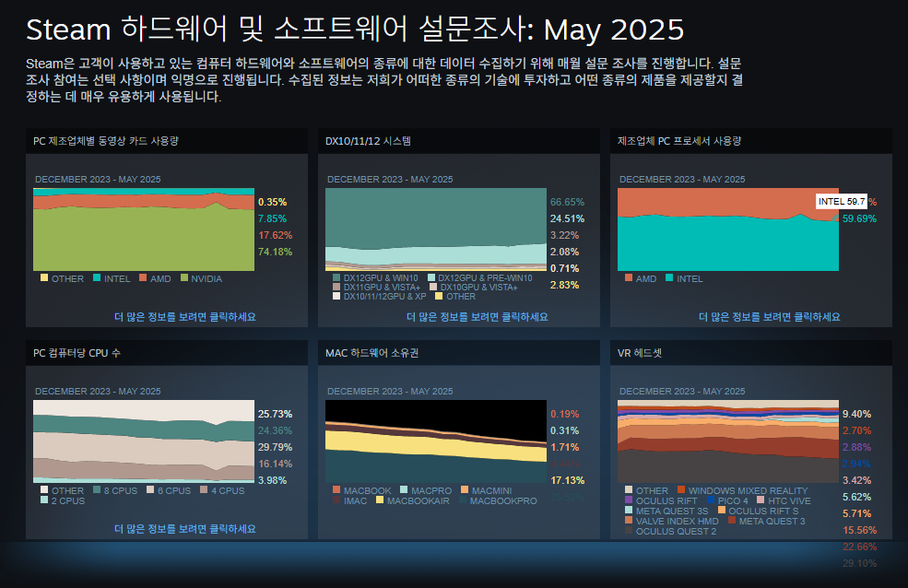Viewport: 908px width, 588px height.
Task: Click the date range label above VR chart
Action: (x=682, y=391)
